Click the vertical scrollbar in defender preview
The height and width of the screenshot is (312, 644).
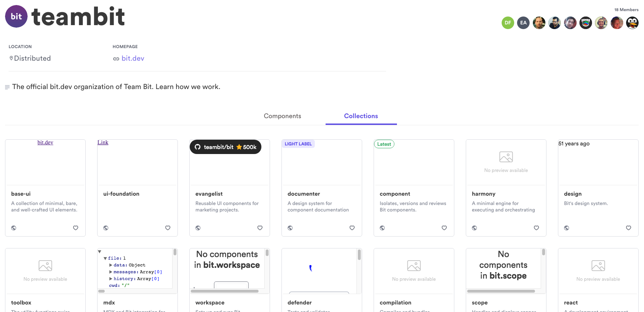pyautogui.click(x=359, y=255)
